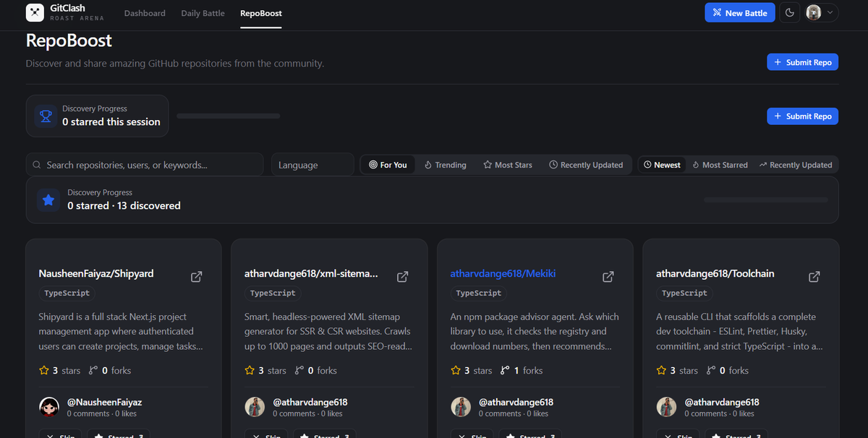Click the blue star icon beside '13 discovered'

[48, 200]
